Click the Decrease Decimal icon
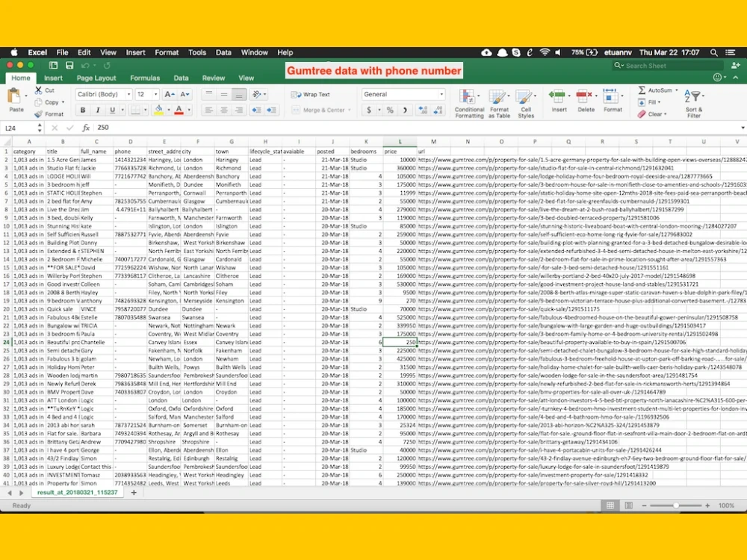Screen dimensions: 747x560 pos(438,110)
